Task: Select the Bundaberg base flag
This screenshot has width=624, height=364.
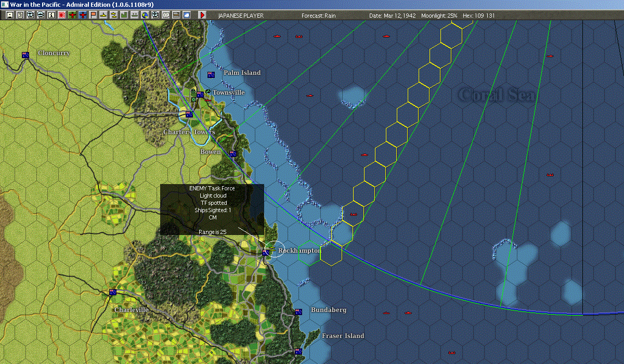Action: pos(298,312)
